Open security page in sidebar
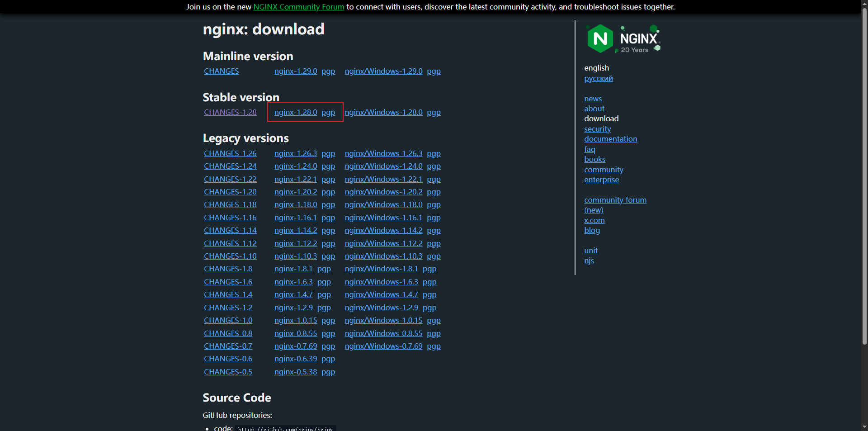868x431 pixels. point(597,129)
